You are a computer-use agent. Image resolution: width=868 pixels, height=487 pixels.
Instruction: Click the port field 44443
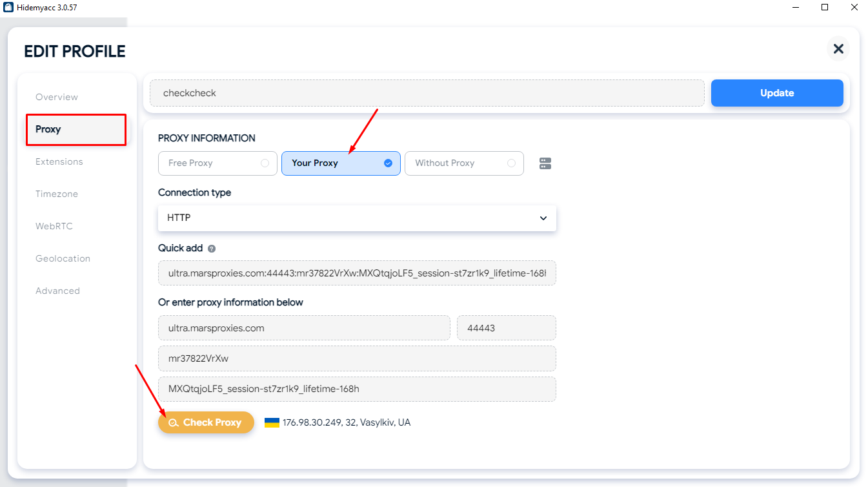pyautogui.click(x=507, y=328)
